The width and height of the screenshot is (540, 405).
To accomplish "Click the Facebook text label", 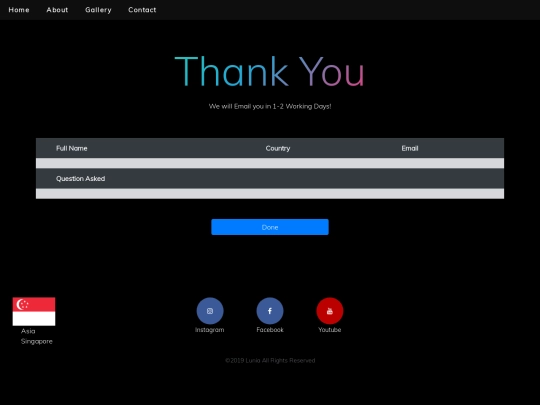I will point(270,330).
